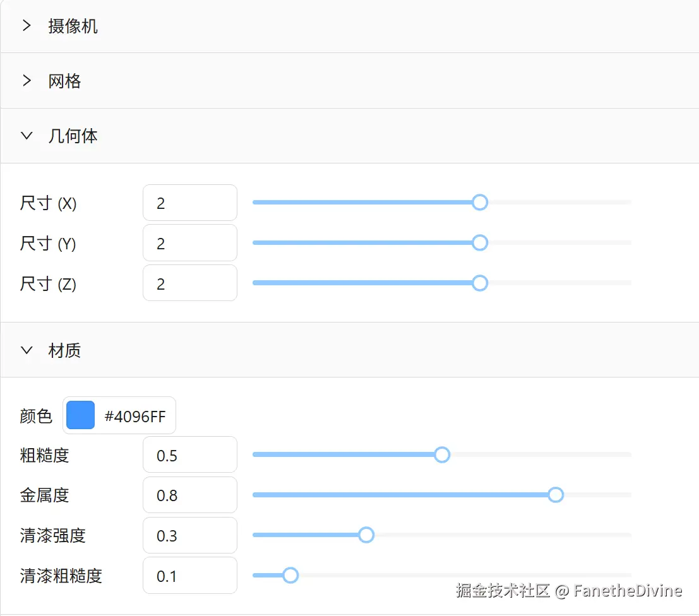Click the 尺寸 (Y) value input

click(190, 243)
